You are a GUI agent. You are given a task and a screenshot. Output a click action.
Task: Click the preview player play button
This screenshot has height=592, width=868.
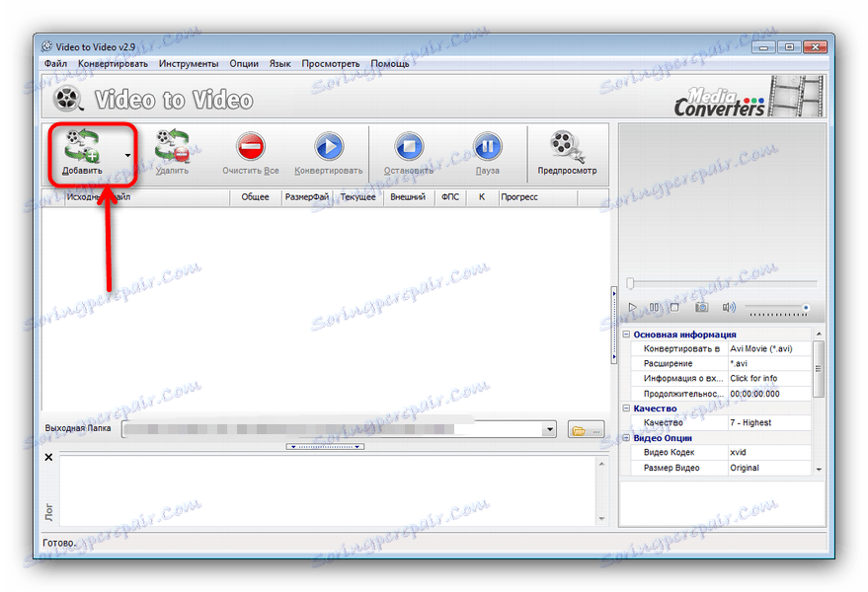tap(633, 307)
